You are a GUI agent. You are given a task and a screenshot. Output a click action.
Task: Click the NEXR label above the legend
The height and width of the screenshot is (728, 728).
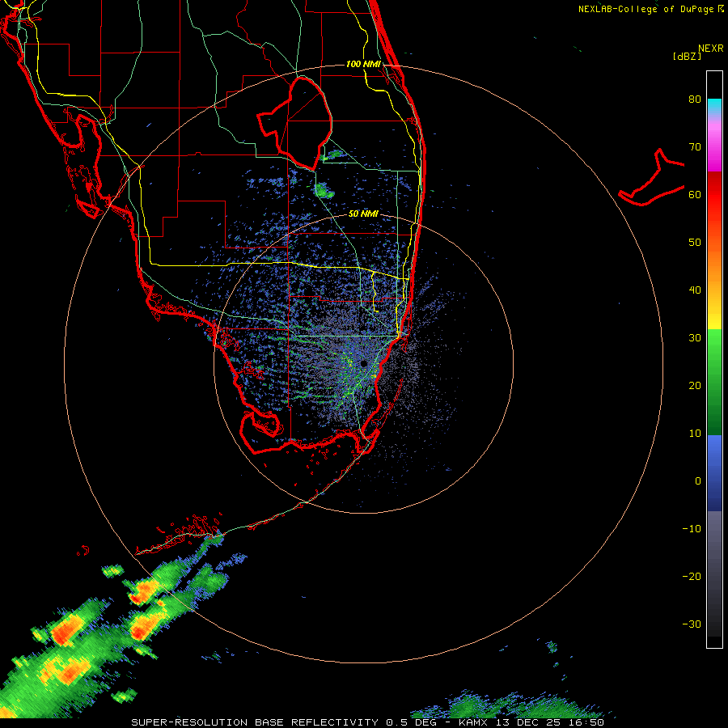[x=710, y=49]
